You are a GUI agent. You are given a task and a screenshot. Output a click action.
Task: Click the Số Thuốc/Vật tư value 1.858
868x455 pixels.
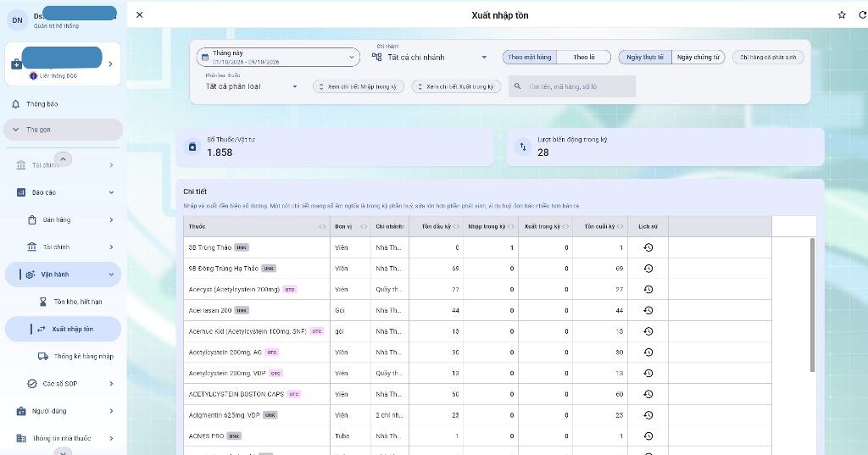220,153
